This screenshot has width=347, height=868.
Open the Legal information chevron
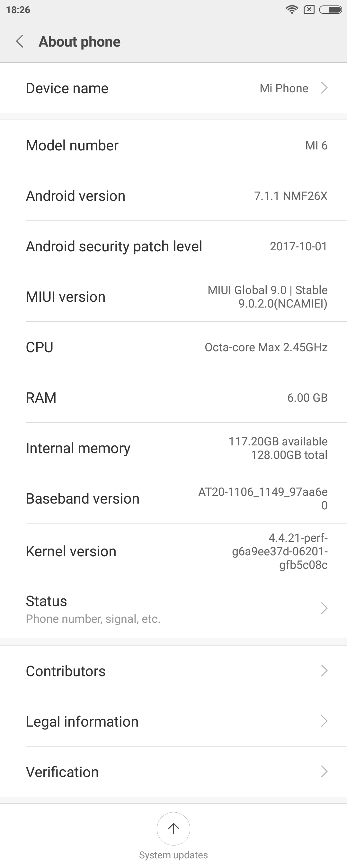point(324,721)
